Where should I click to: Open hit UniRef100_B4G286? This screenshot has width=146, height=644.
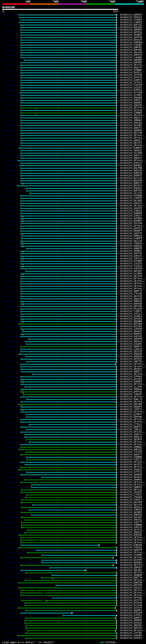coord(131,27)
